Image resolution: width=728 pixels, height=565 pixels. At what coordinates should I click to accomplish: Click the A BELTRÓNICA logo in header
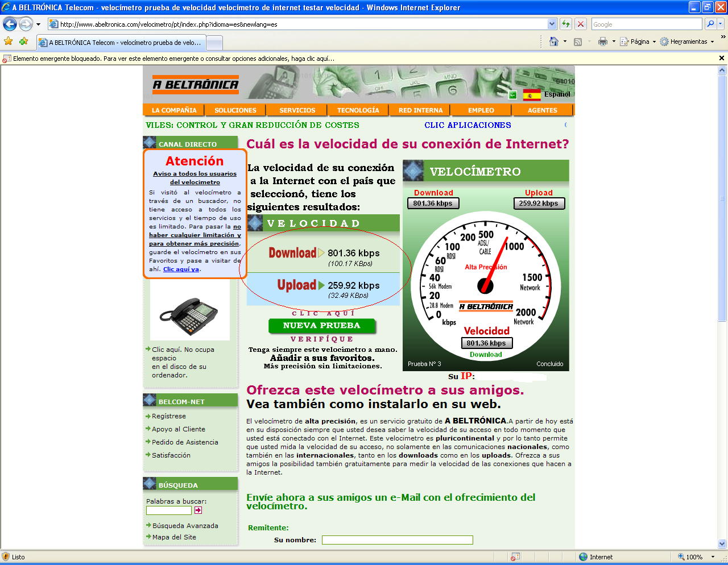click(x=196, y=85)
